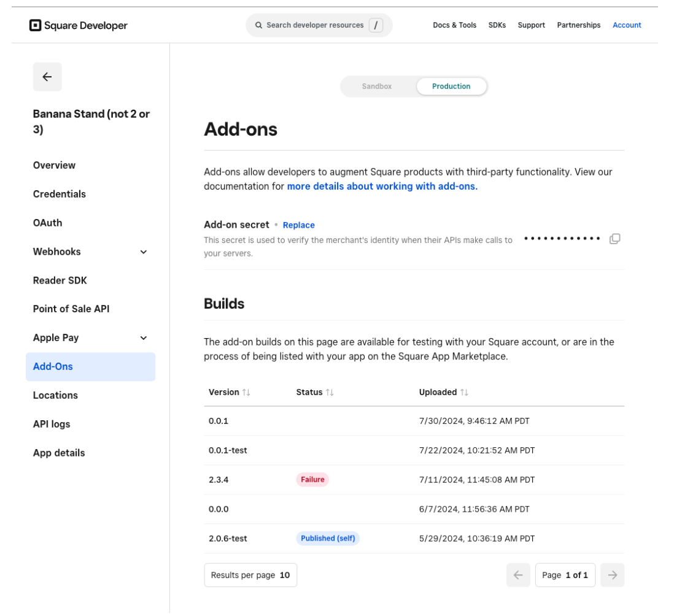674x616 pixels.
Task: Open the Results per page dropdown
Action: tap(250, 575)
